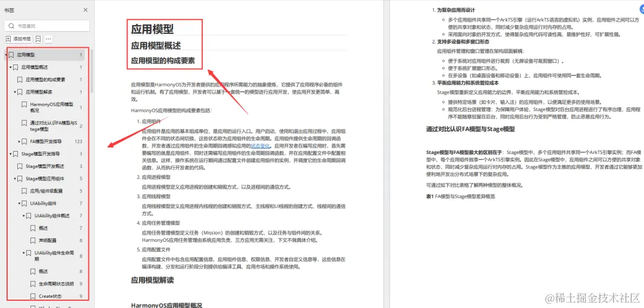The image size is (644, 308).
Task: Collapse the Stage模型开发指导 bookmark node
Action: tap(10, 154)
